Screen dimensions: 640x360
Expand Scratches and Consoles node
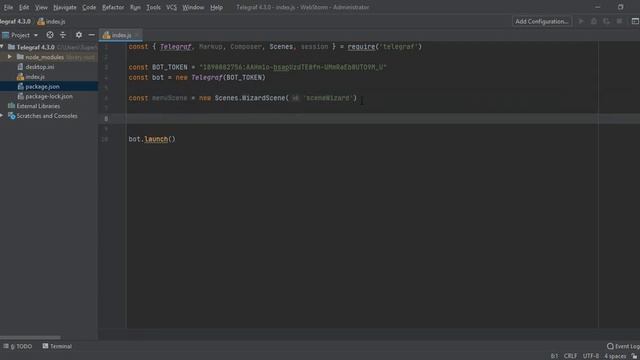pyautogui.click(x=2, y=116)
